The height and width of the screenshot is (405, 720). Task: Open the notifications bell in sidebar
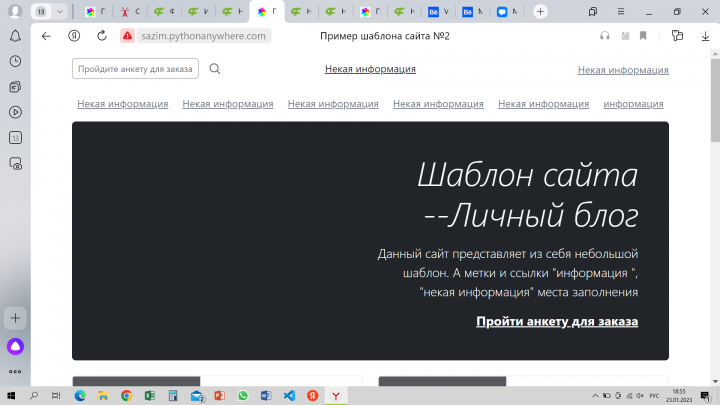15,36
